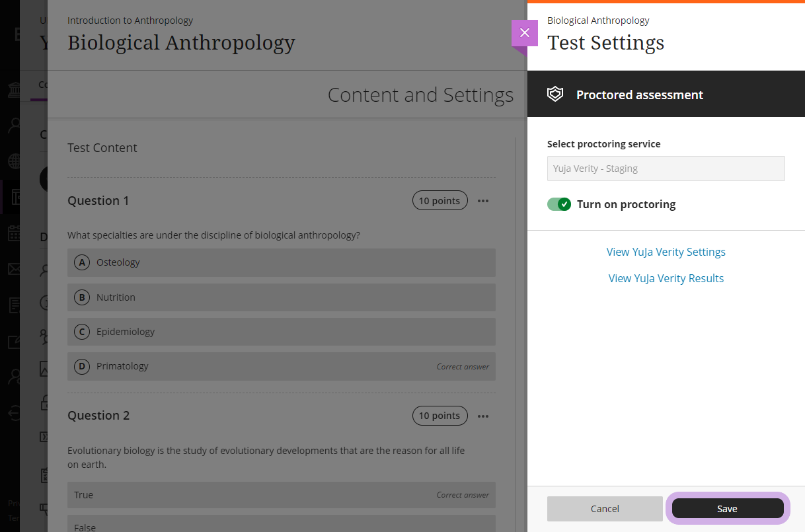
Task: Click the Proctored assessment shield icon
Action: (x=555, y=95)
